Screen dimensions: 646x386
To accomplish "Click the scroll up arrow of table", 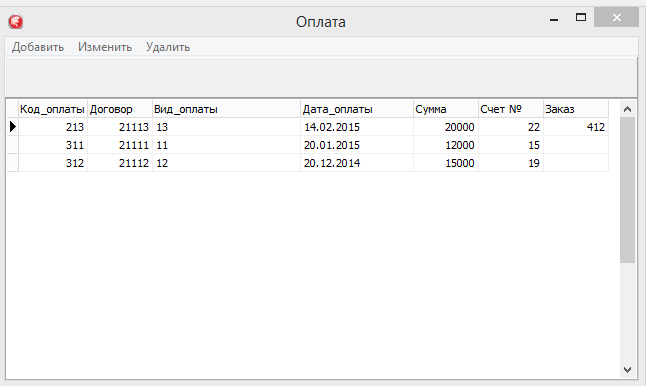I will point(627,109).
